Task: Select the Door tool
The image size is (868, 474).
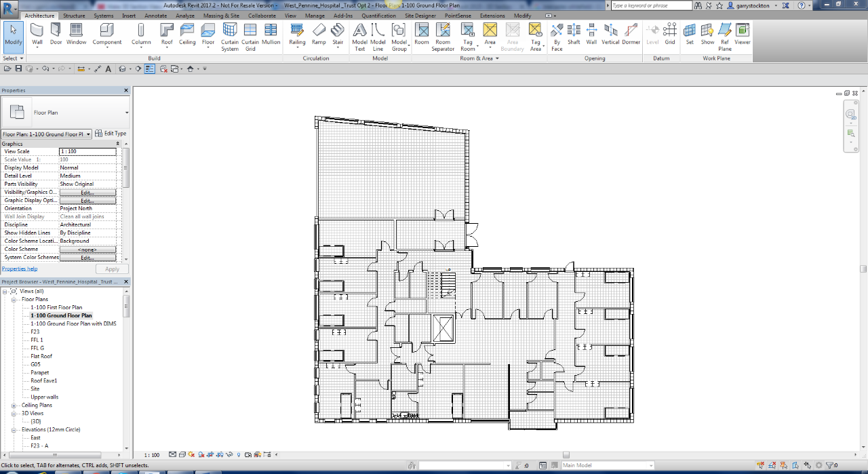Action: 56,35
